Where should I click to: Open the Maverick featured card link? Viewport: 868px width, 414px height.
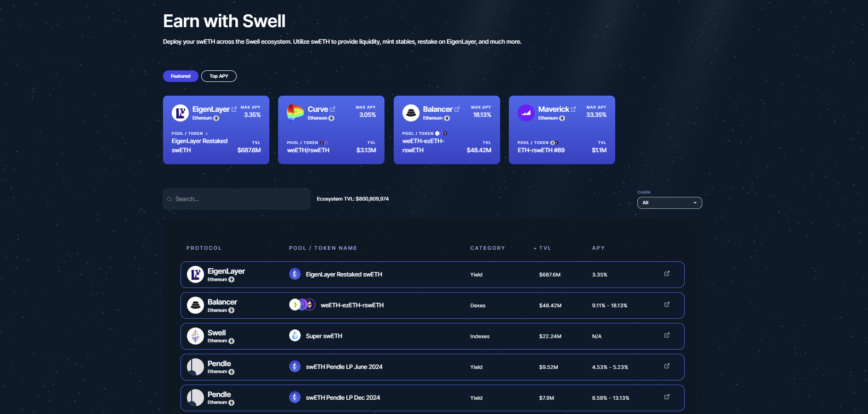pos(573,109)
